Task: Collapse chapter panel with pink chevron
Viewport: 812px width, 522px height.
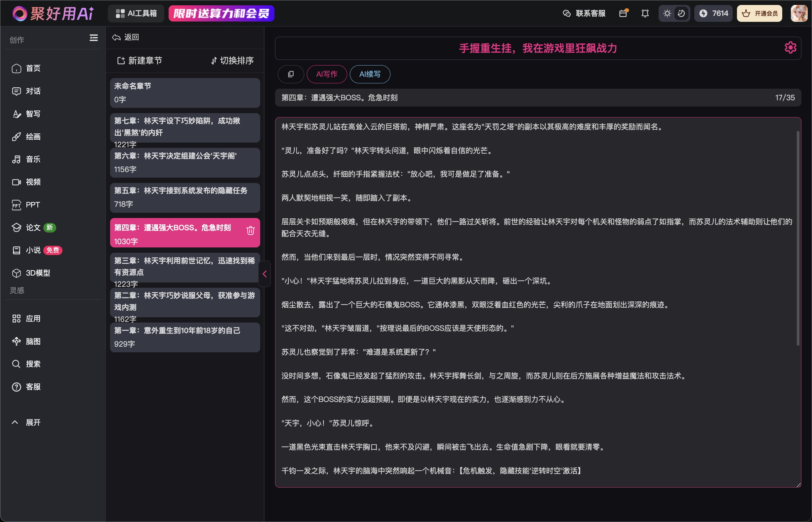Action: click(x=264, y=274)
